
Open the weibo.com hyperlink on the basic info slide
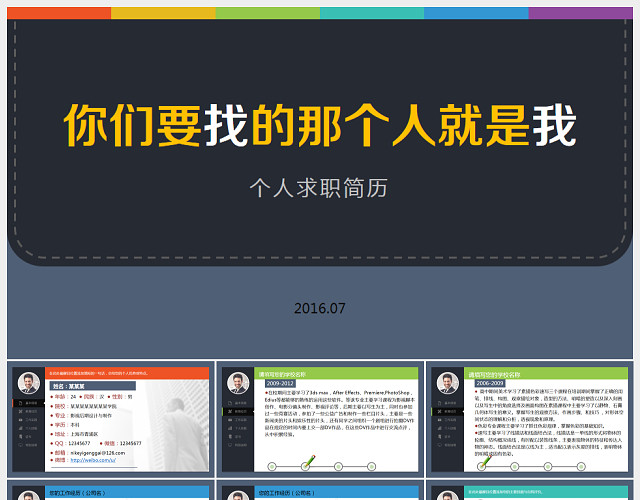click(x=93, y=460)
